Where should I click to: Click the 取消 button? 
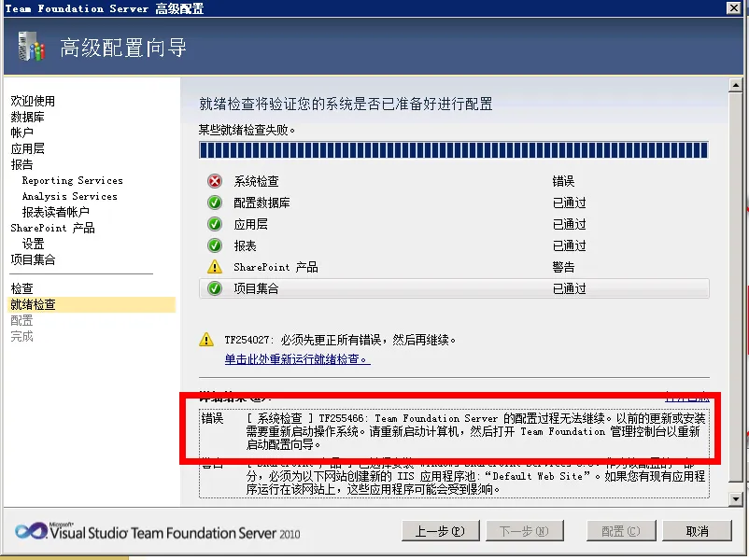pos(698,531)
